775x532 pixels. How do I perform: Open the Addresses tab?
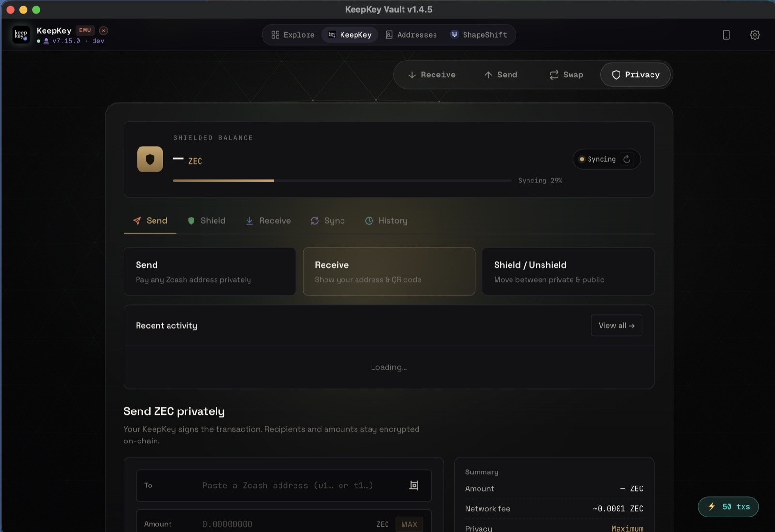[411, 35]
